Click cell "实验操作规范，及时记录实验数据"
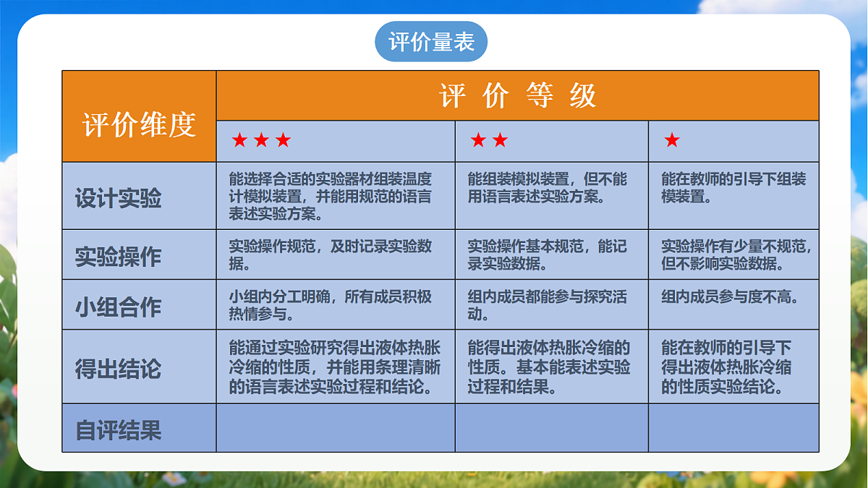Image resolution: width=868 pixels, height=488 pixels. [336, 254]
